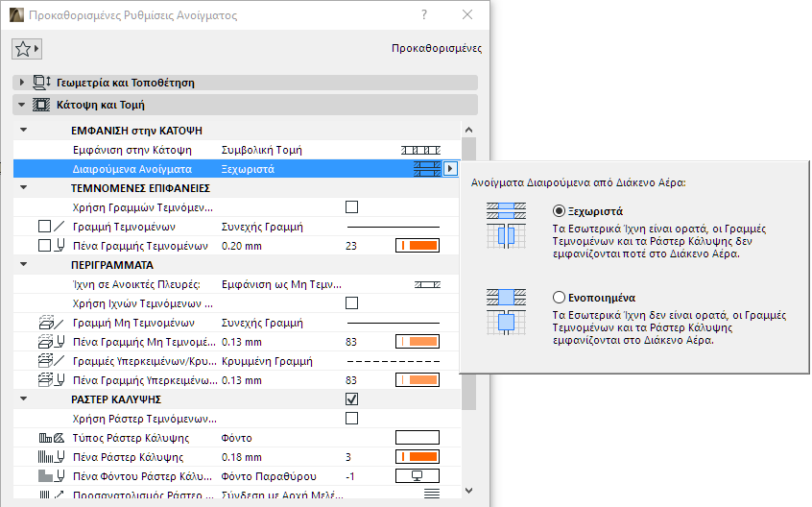This screenshot has height=507, width=812.
Task: Click the Πένα Φόντου Ράστερ Κάλυ... row icon
Action: [x=51, y=476]
